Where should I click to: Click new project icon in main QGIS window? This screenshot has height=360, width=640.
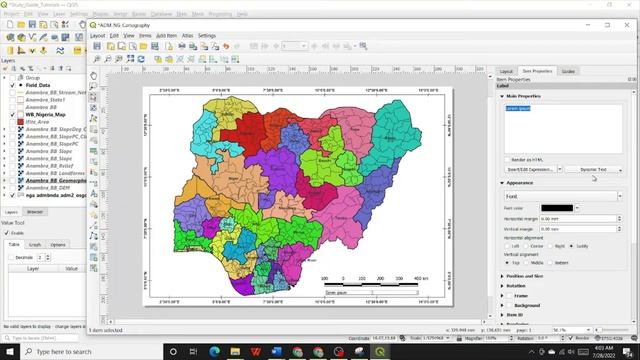pos(10,25)
